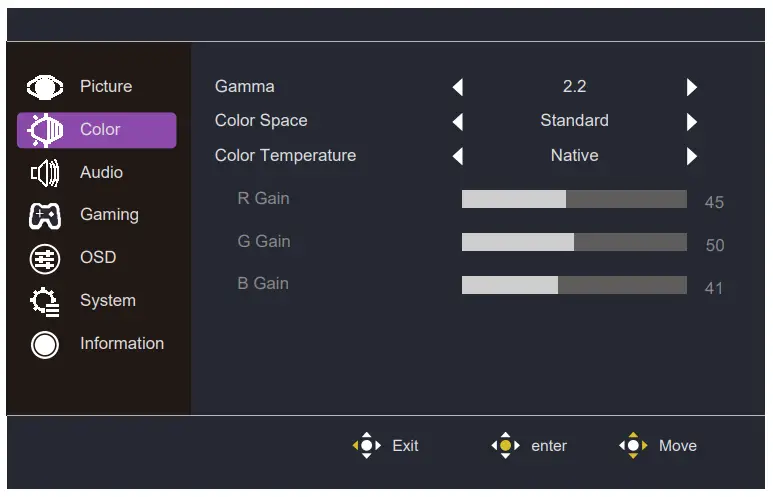Change Color Temperature with left arrow
The image size is (773, 497).
[x=458, y=156]
